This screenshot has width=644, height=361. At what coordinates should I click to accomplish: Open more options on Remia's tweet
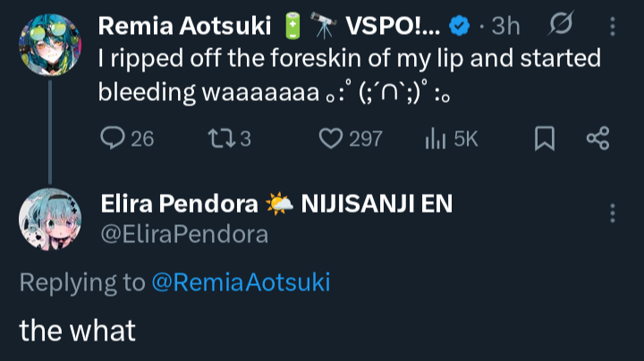tap(613, 26)
